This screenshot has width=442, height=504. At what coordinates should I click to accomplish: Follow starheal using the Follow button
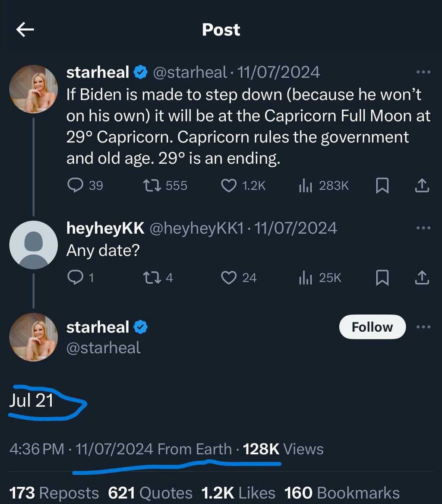pyautogui.click(x=372, y=327)
